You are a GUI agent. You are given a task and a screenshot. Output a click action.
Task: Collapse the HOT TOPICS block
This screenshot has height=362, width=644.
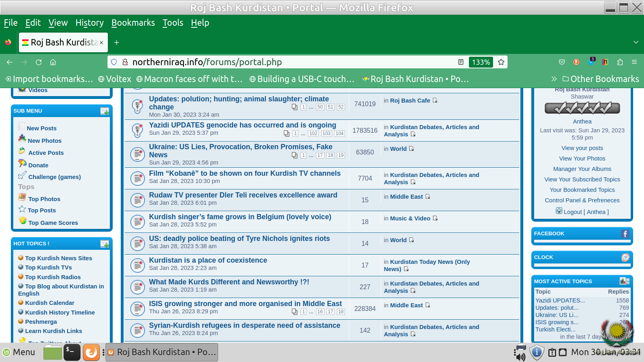pyautogui.click(x=105, y=244)
